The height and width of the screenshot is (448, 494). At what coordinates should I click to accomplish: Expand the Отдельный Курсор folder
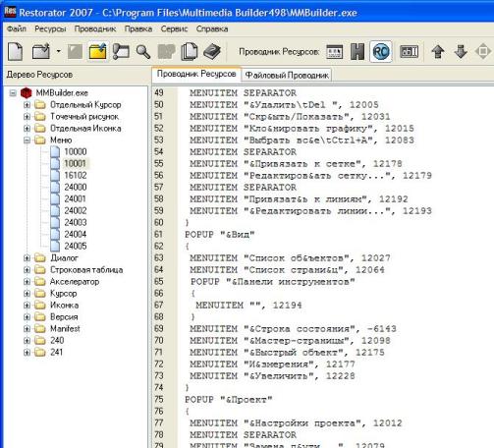tap(27, 105)
